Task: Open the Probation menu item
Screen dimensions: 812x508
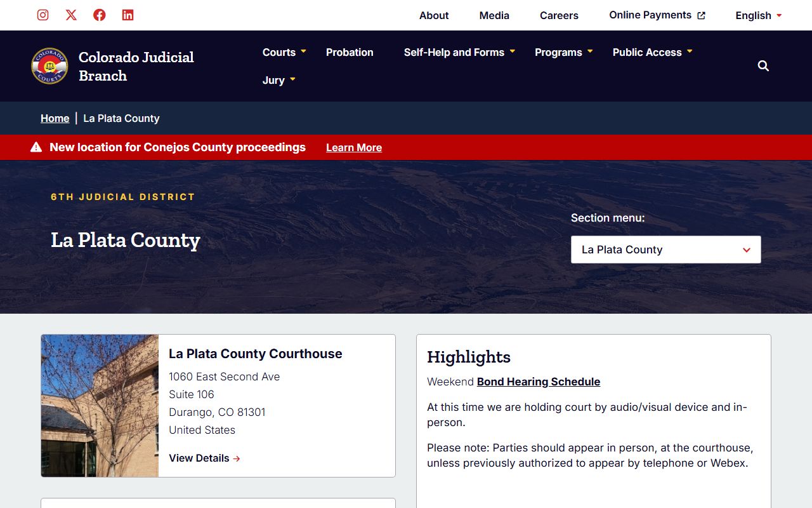Action: pyautogui.click(x=350, y=52)
